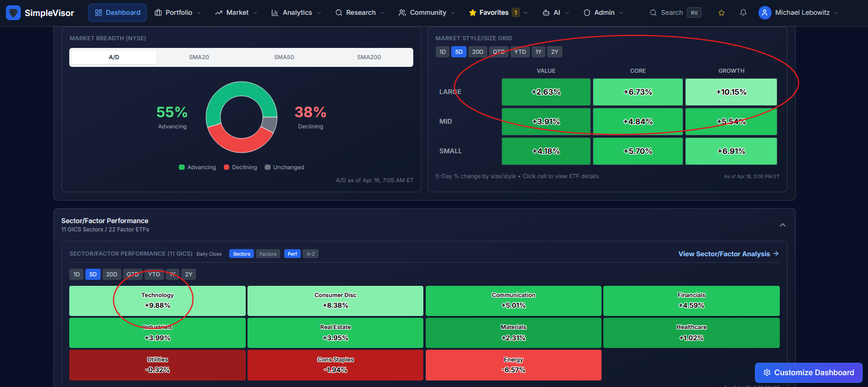
Task: Toggle sector sorting to A-Z
Action: coord(310,254)
